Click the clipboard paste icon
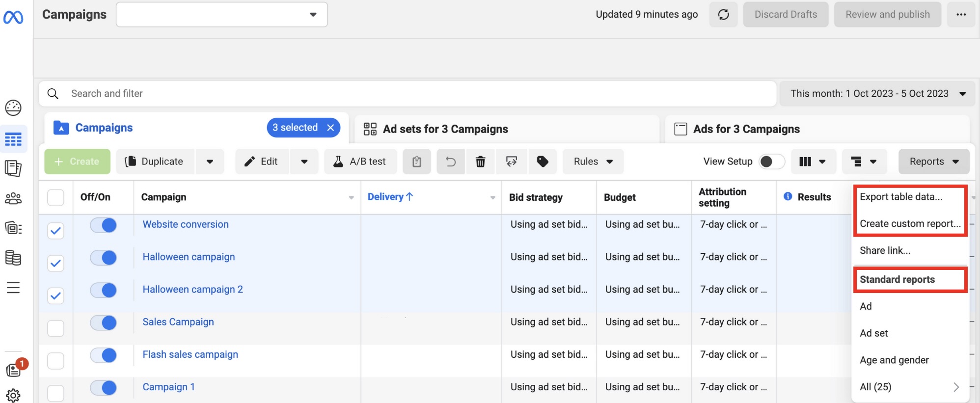This screenshot has height=403, width=980. (x=417, y=161)
